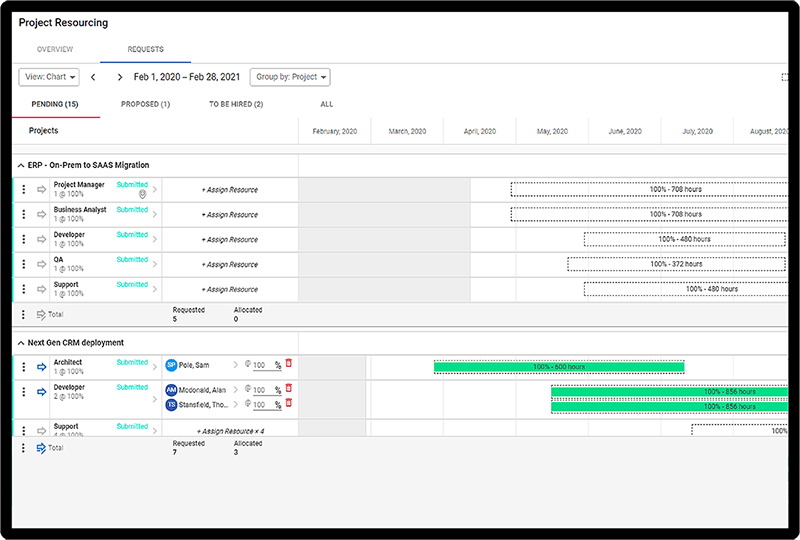The height and width of the screenshot is (540, 800).
Task: Collapse Next Gen CRM deployment group
Action: coord(21,343)
